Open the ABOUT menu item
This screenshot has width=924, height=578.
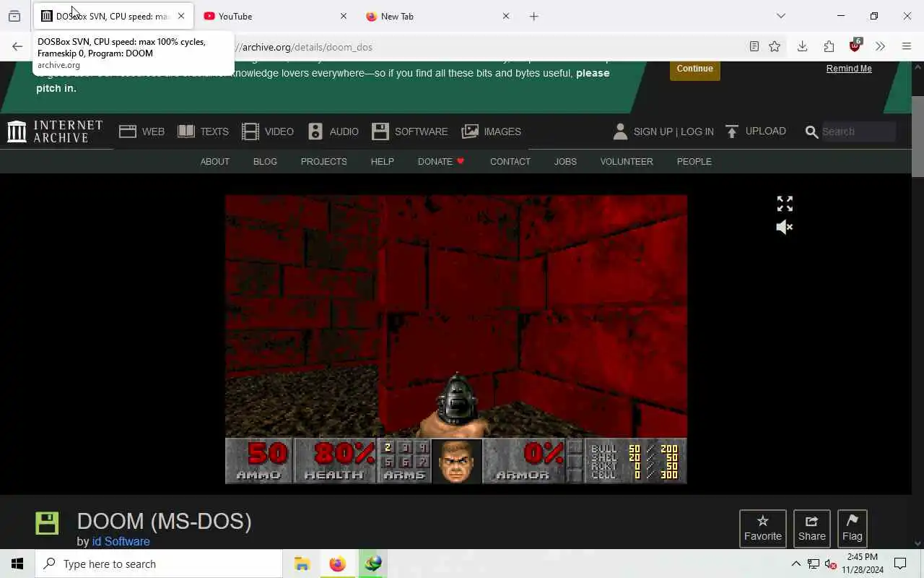pos(215,161)
